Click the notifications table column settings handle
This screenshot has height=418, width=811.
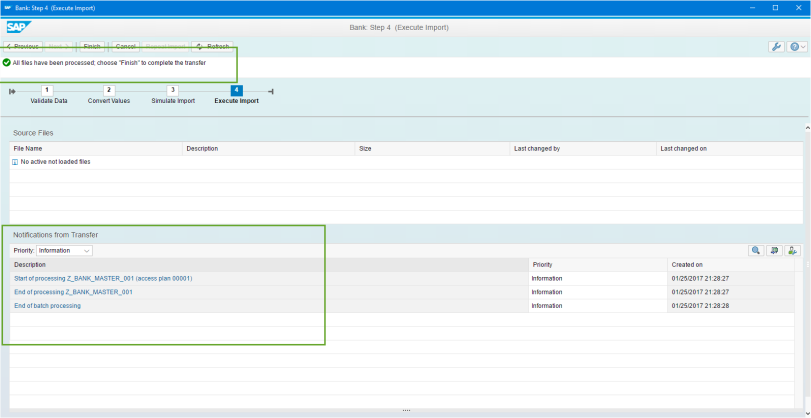pyautogui.click(x=807, y=265)
